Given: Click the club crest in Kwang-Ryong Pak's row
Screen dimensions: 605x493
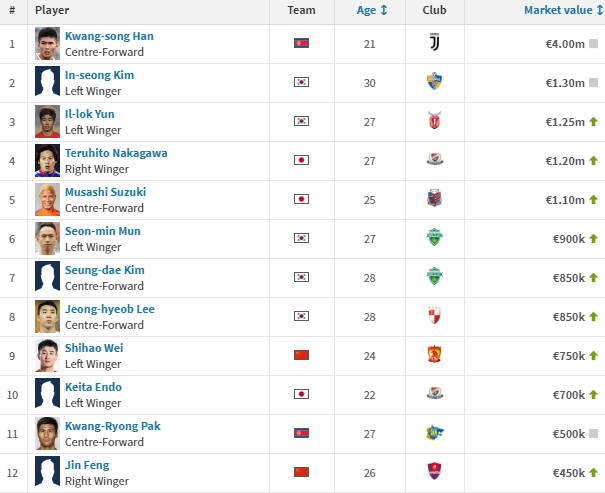Looking at the screenshot, I should pos(434,432).
